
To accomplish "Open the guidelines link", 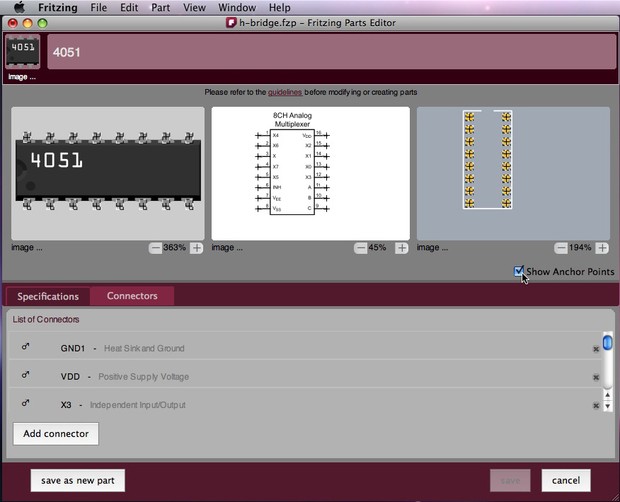I will click(285, 92).
